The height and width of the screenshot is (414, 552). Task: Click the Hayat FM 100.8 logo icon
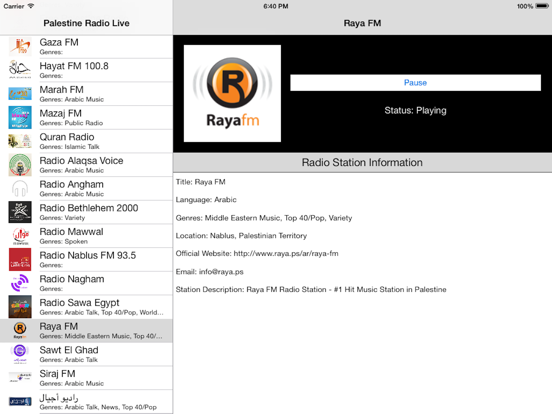click(x=20, y=70)
